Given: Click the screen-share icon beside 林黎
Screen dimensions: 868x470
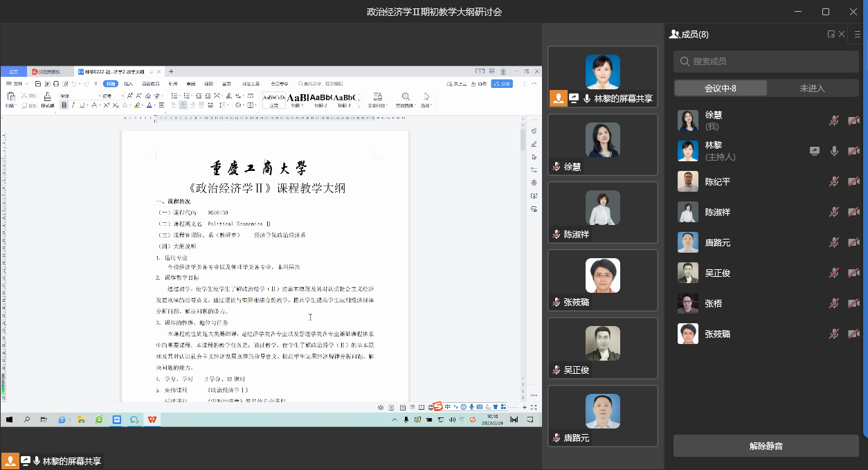Looking at the screenshot, I should tap(815, 151).
